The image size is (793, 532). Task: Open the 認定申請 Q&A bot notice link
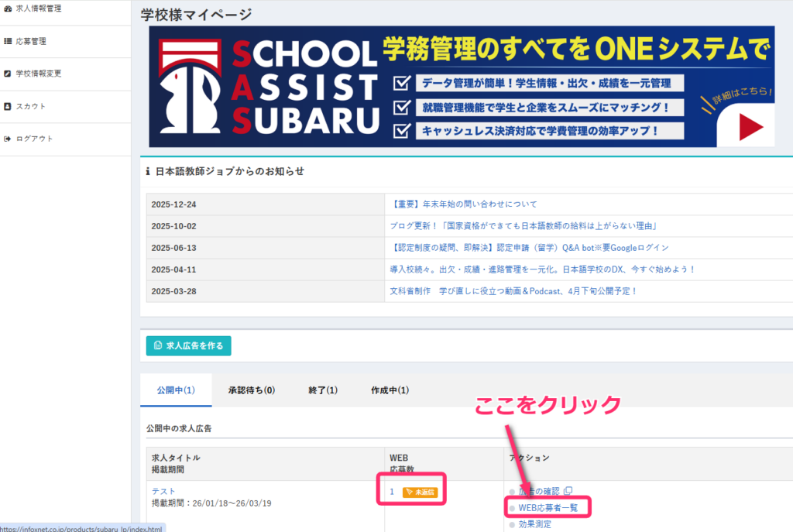click(x=529, y=248)
